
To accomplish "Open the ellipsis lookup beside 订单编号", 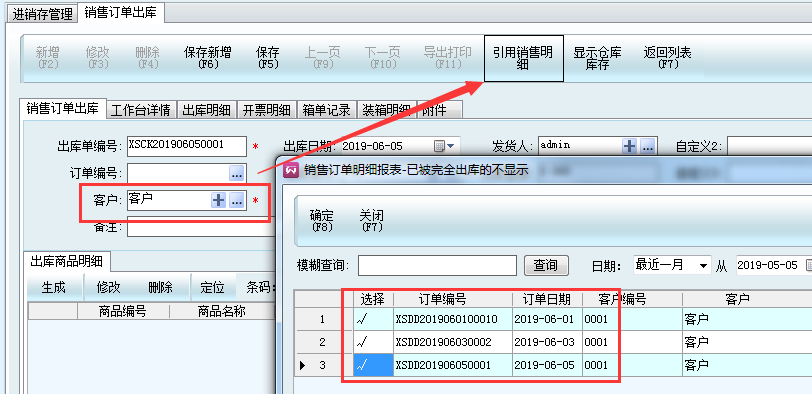I will (x=237, y=174).
